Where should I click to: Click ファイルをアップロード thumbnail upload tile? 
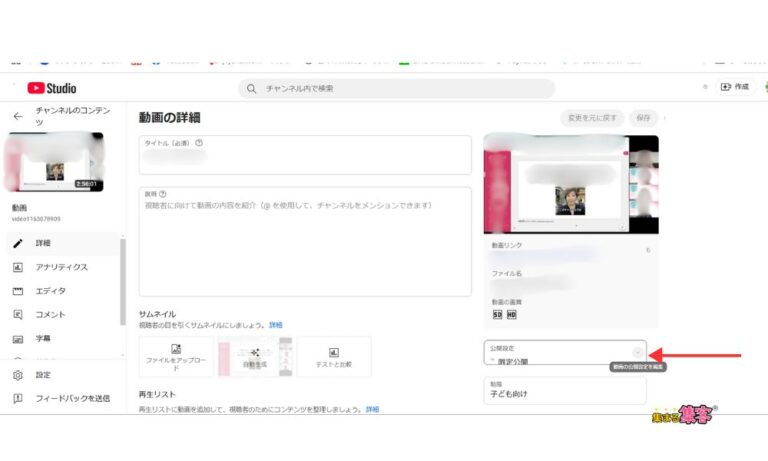176,357
